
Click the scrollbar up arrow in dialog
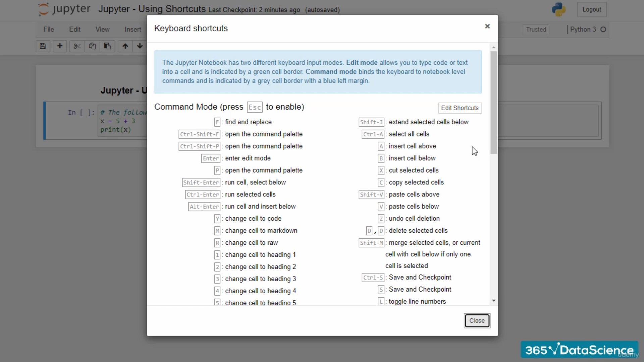494,47
